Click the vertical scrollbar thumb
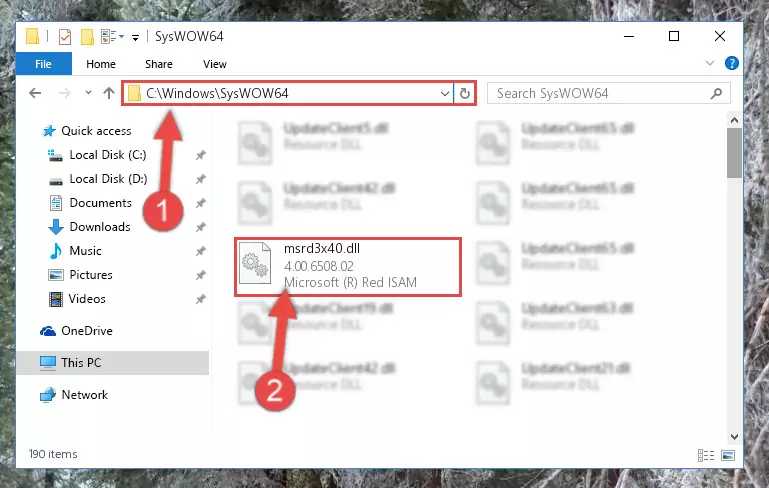The width and height of the screenshot is (769, 488). 734,153
